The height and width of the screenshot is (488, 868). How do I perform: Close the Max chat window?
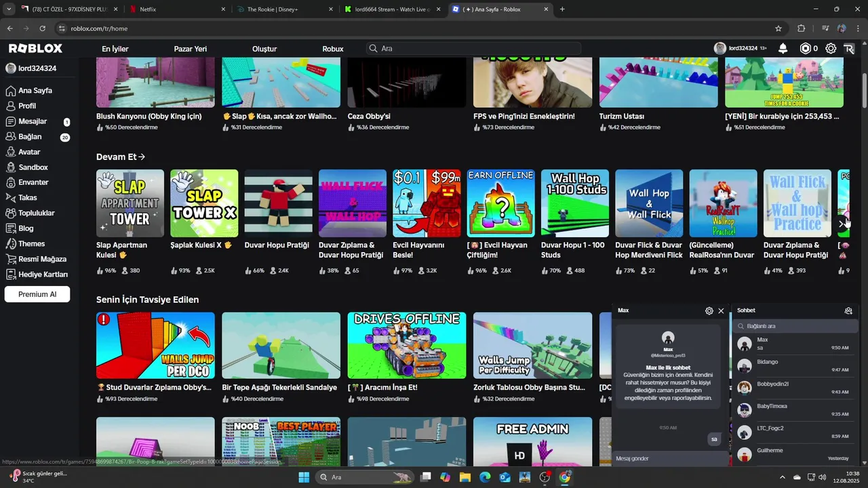tap(721, 311)
